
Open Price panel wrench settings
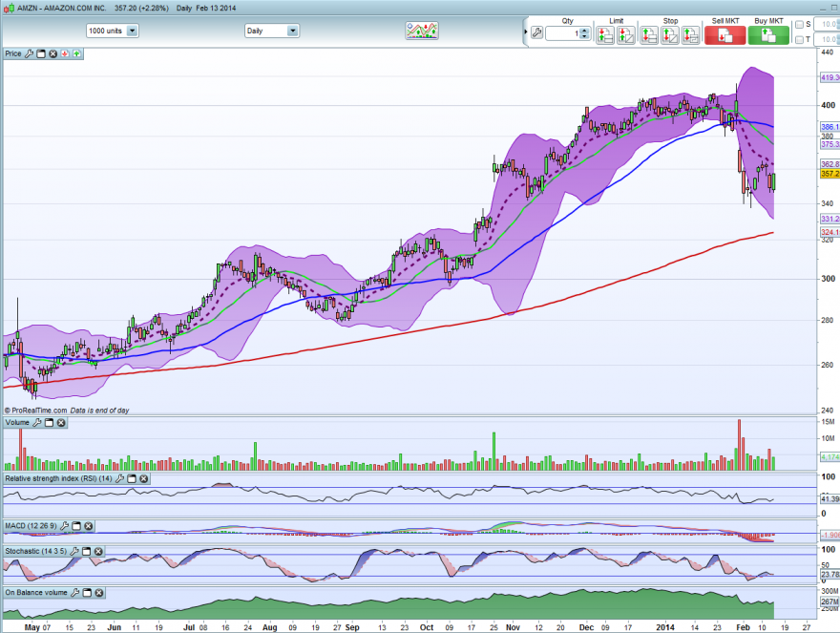click(29, 53)
